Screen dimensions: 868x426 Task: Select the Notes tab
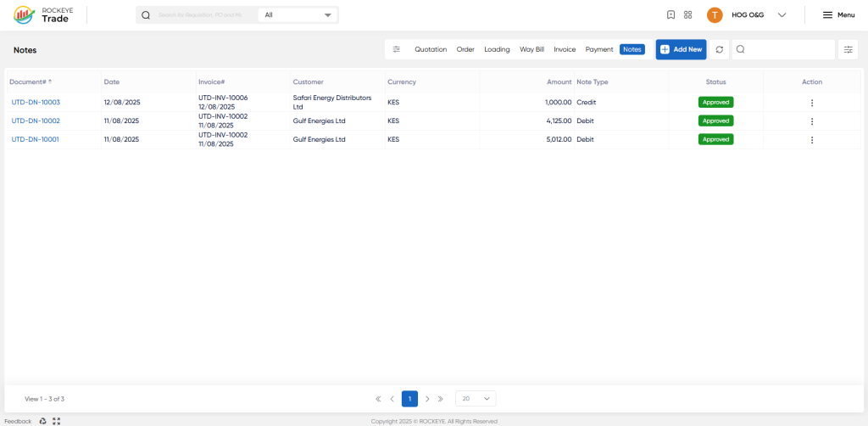pos(632,49)
